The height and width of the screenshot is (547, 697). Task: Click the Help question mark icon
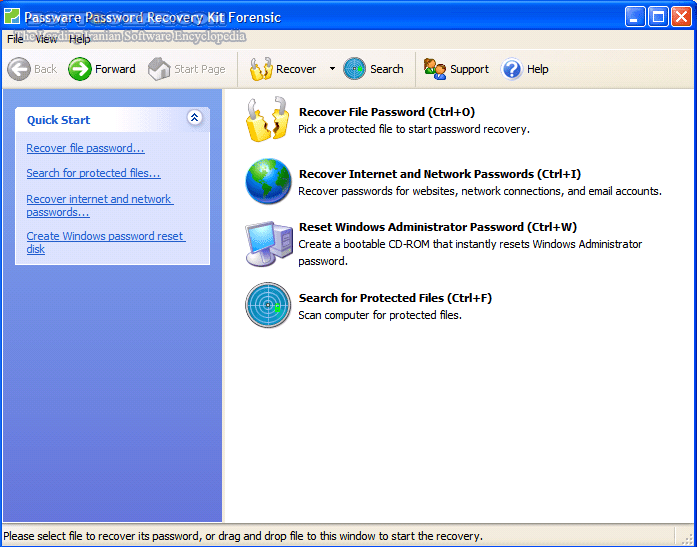512,69
